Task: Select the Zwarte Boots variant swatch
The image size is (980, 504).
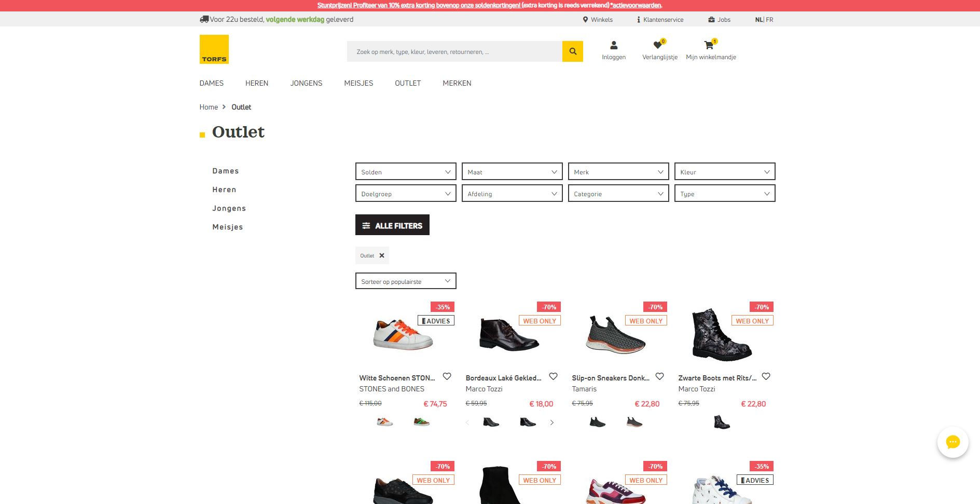Action: pos(722,422)
